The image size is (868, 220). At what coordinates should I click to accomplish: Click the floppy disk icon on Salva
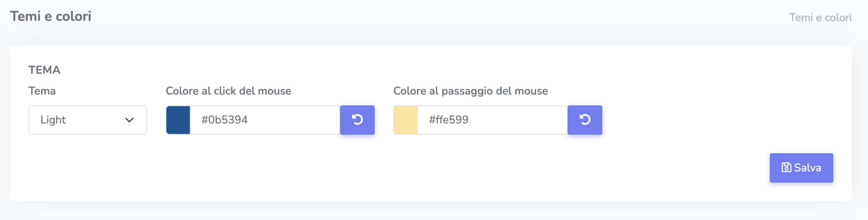tap(786, 168)
